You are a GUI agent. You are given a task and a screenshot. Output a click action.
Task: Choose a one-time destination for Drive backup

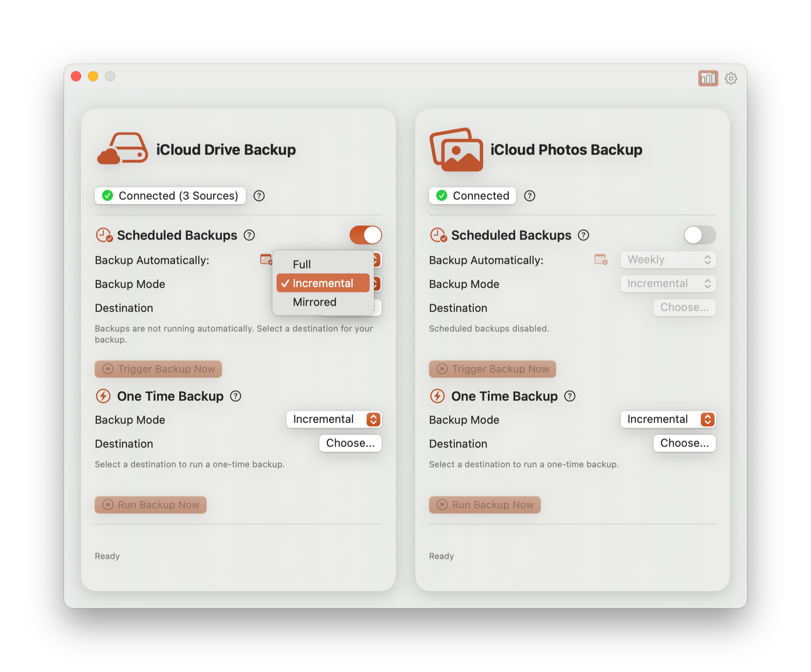[x=350, y=443]
